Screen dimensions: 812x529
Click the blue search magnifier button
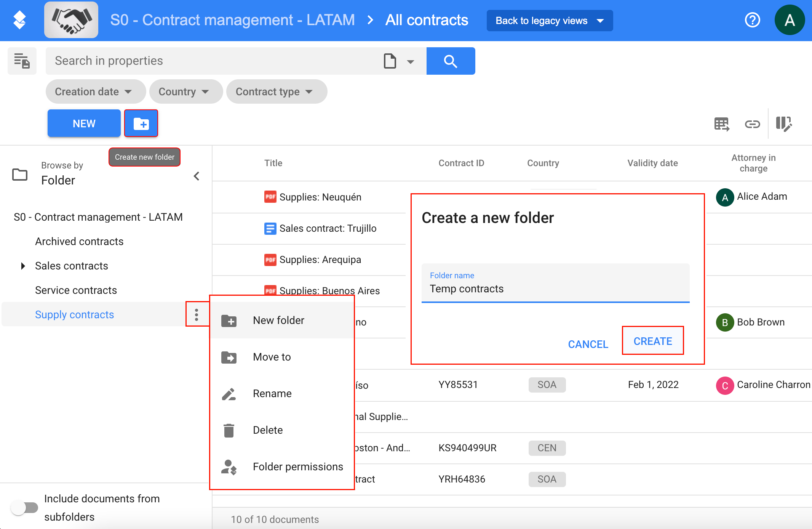[x=451, y=61]
